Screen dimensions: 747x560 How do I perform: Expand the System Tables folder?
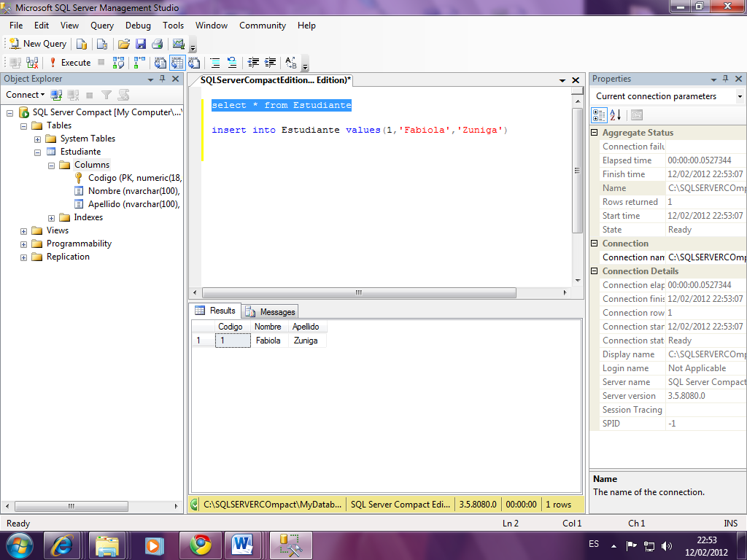[38, 139]
